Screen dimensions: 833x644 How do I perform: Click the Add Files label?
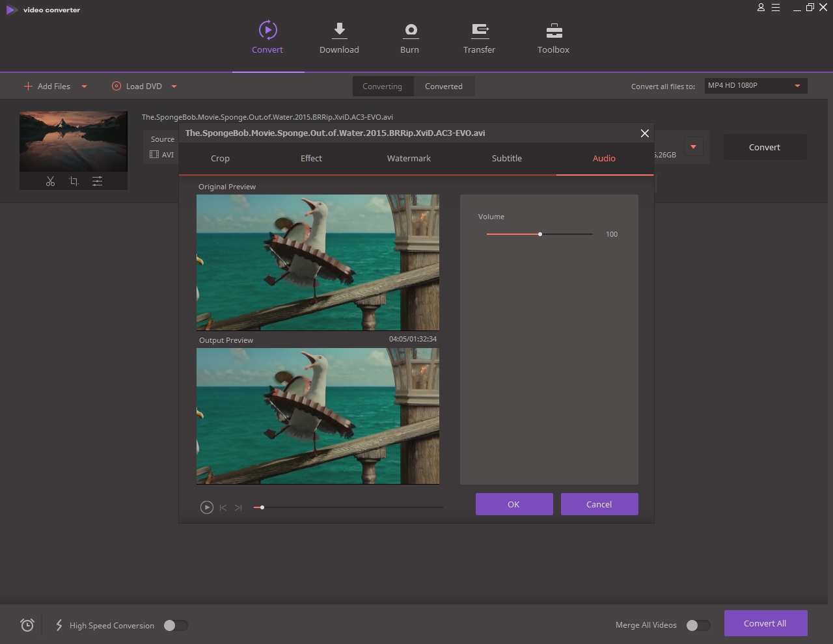point(54,86)
